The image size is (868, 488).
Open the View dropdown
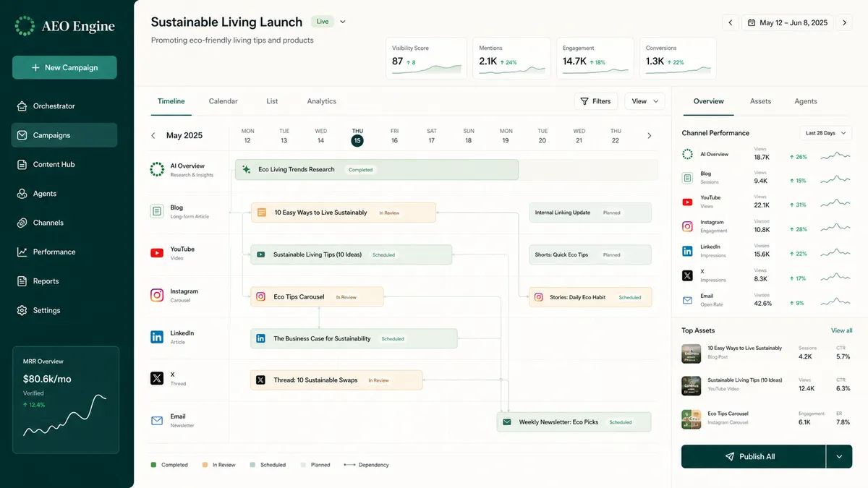pyautogui.click(x=644, y=101)
